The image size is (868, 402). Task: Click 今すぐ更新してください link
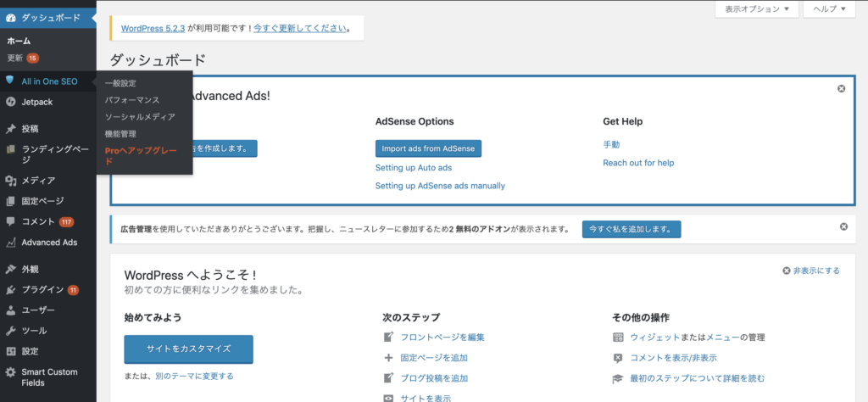[300, 28]
